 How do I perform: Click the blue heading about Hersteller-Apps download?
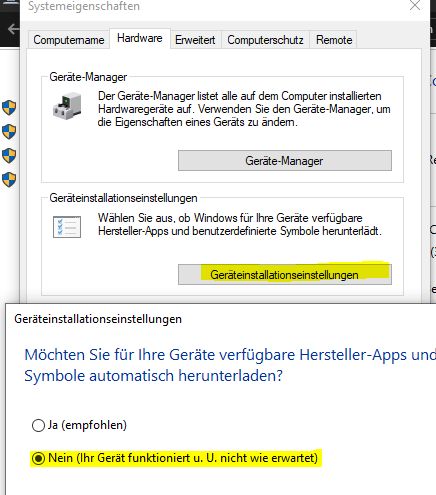(x=230, y=365)
